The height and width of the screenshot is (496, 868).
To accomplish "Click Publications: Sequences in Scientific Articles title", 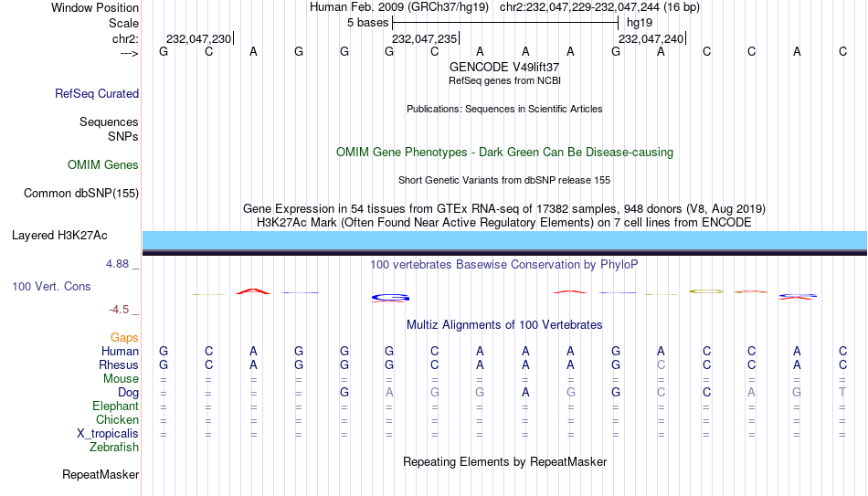I will [x=504, y=109].
